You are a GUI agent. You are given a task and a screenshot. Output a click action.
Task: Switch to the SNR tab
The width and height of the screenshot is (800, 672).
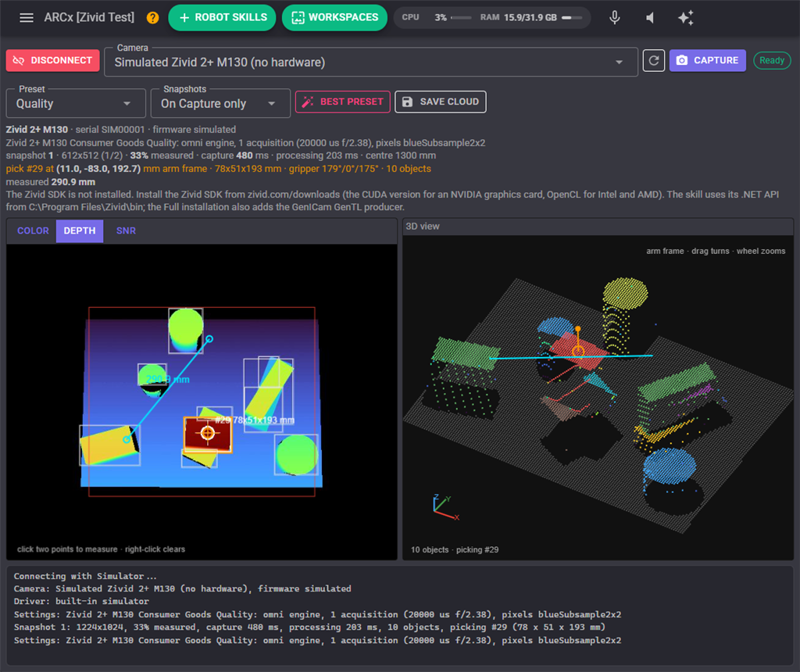click(126, 231)
